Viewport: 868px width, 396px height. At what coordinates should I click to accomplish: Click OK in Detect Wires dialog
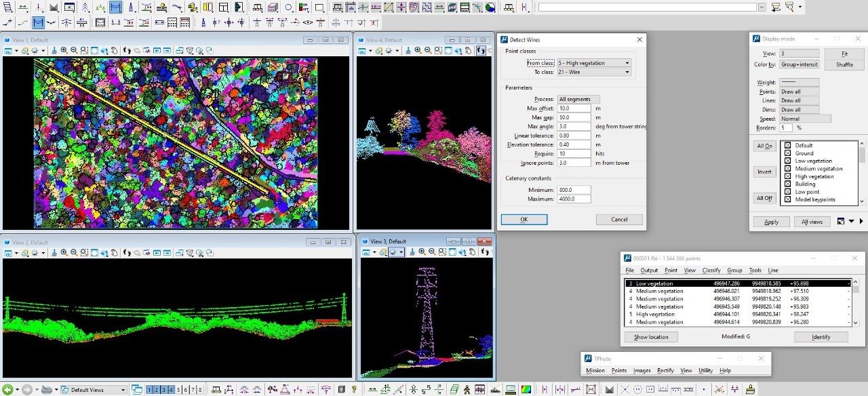pos(524,220)
